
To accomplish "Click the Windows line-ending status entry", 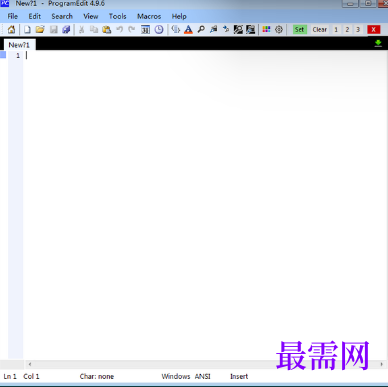I will point(176,376).
